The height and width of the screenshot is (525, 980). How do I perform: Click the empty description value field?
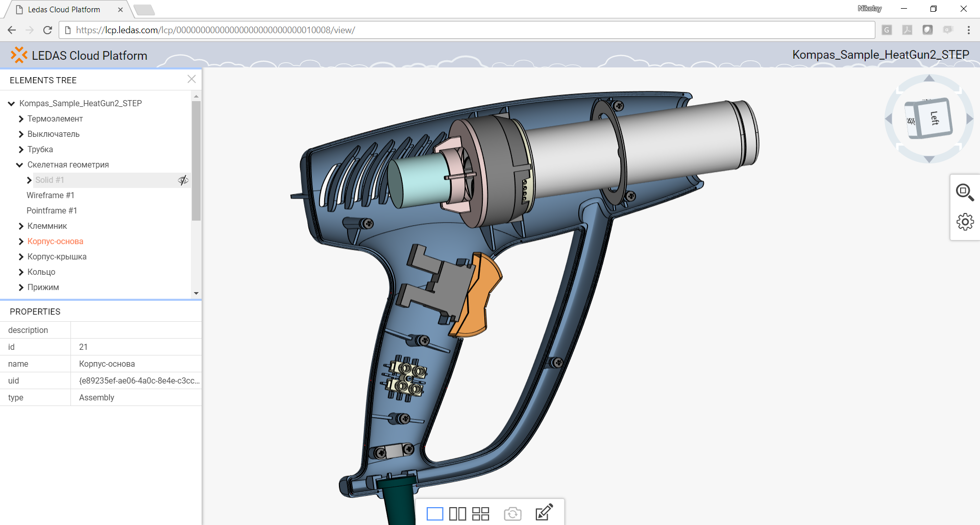coord(136,330)
